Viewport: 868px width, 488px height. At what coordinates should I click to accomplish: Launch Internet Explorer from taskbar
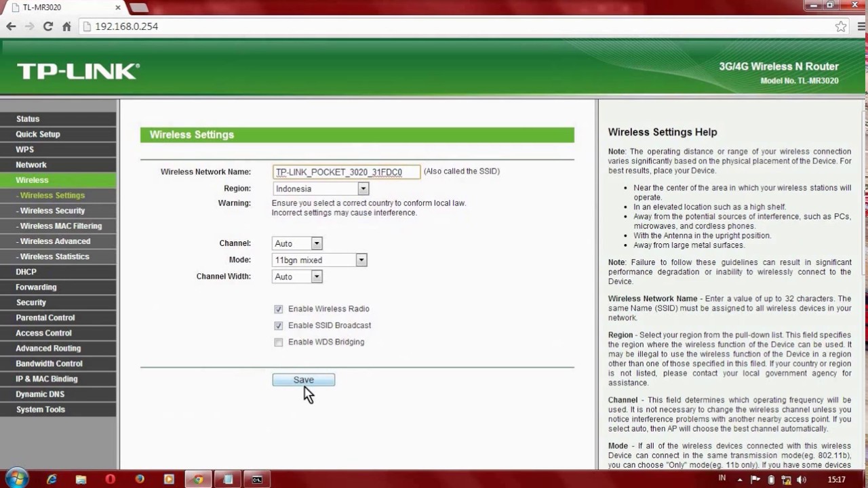(x=52, y=479)
